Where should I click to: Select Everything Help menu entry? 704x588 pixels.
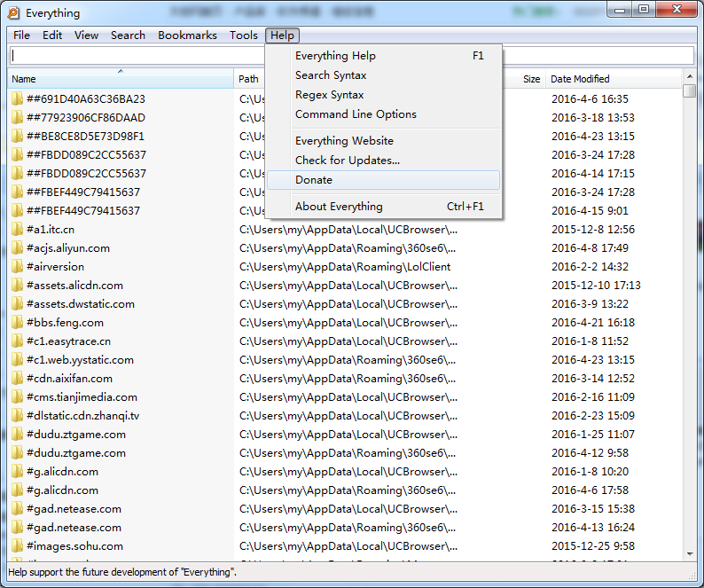tap(383, 56)
